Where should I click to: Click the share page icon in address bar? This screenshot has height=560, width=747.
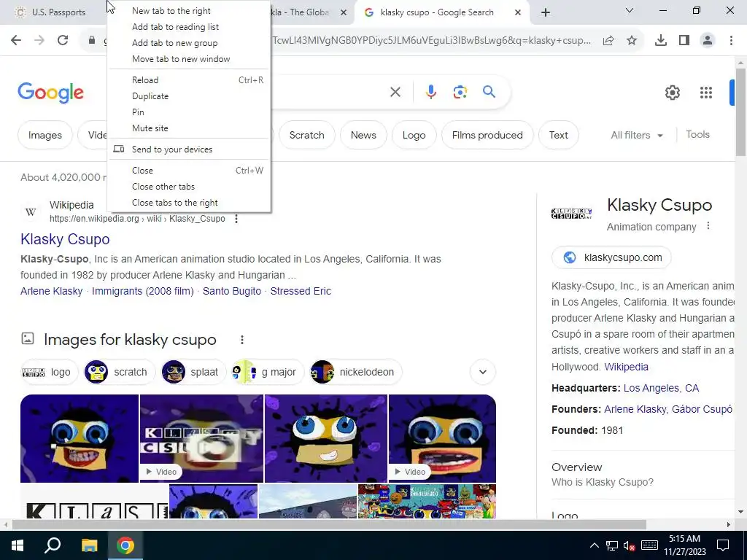608,41
